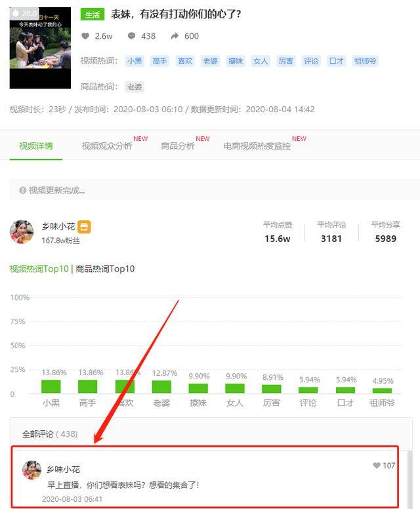Click the green 老婆 bar in the chart
This screenshot has height=509, width=420.
[x=161, y=386]
